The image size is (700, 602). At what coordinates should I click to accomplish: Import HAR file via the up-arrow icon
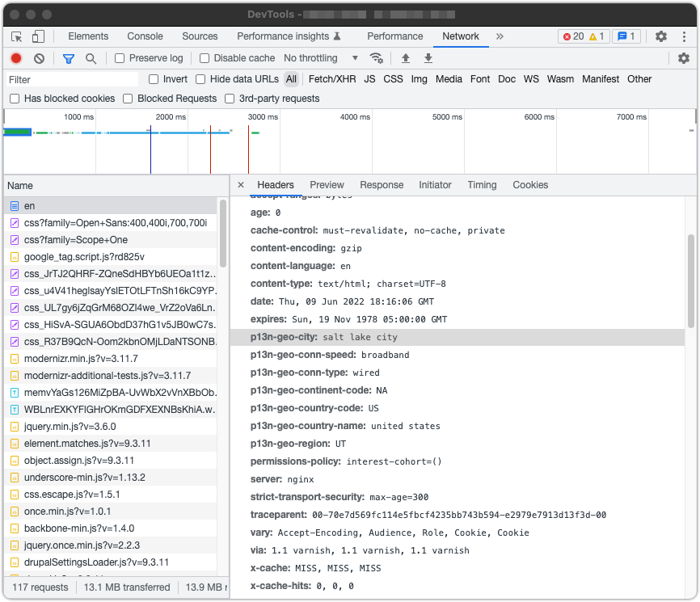click(x=405, y=58)
